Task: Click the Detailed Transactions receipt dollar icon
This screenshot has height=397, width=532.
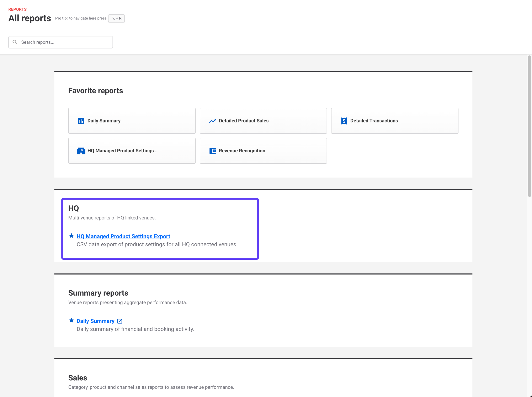Action: pos(344,121)
